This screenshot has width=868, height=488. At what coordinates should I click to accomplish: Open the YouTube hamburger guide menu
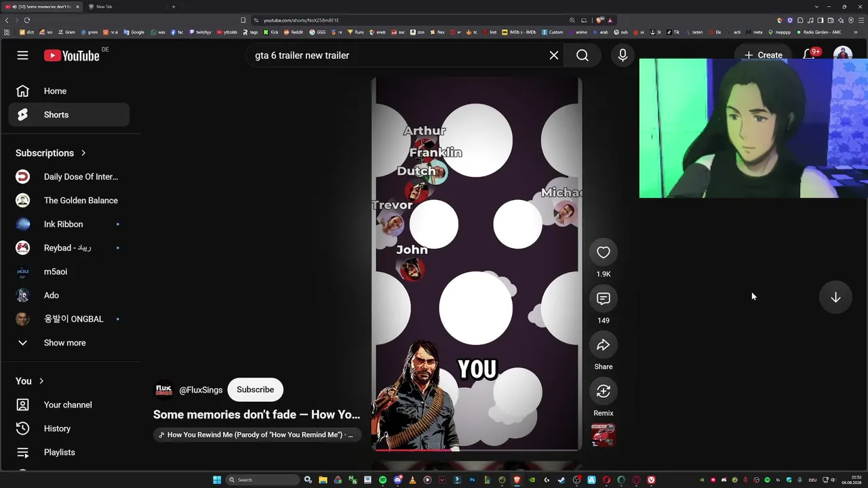[x=23, y=56]
